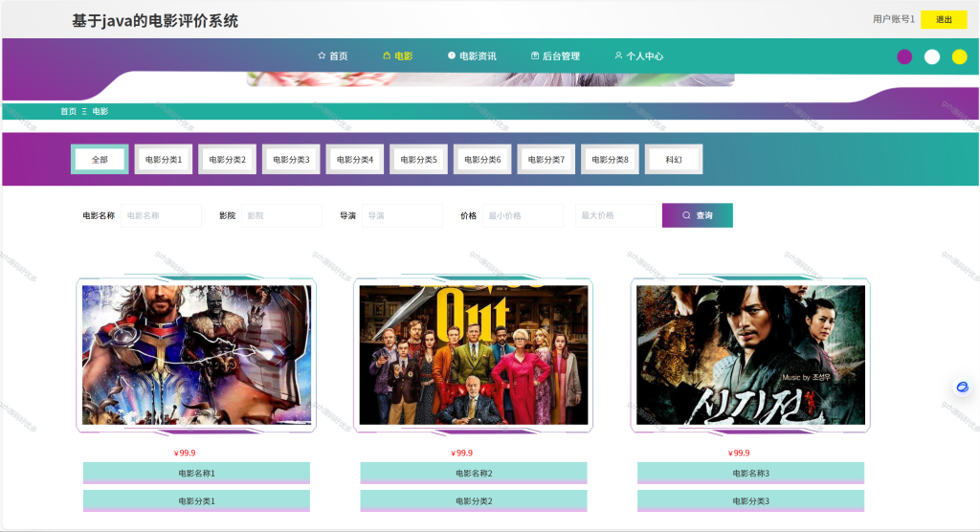Image resolution: width=980 pixels, height=532 pixels.
Task: Click the ¥99.9 price under Knives Out poster
Action: click(x=462, y=453)
